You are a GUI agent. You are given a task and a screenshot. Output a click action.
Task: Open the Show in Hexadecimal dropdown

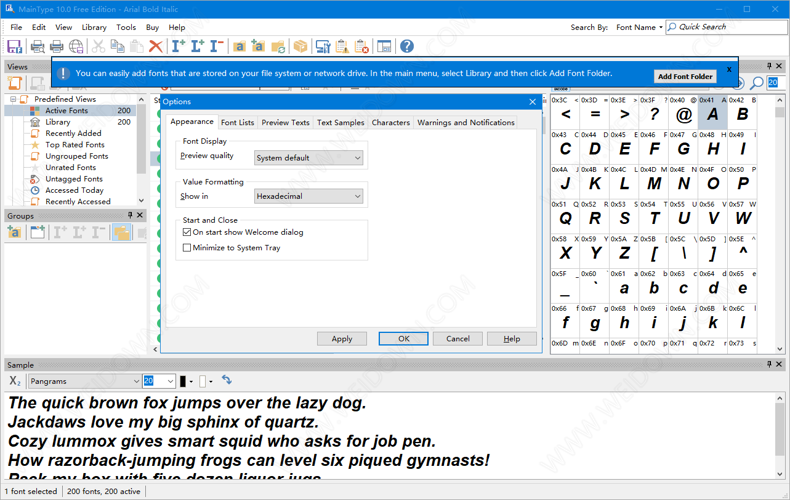[x=308, y=196]
